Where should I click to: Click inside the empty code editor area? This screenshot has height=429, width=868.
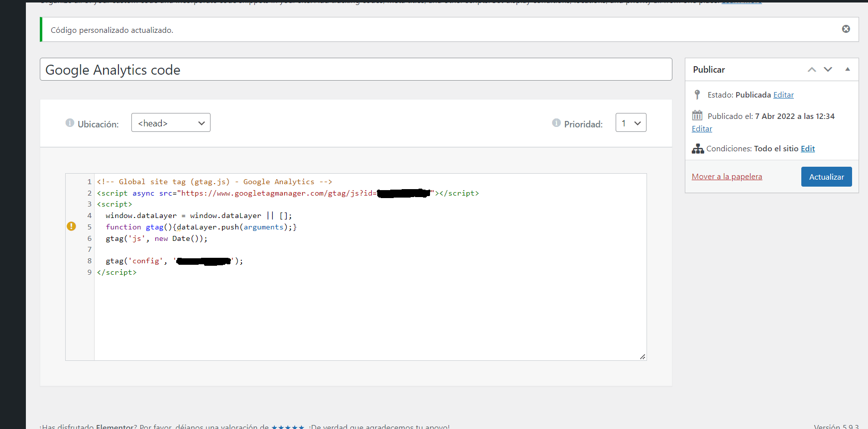[x=370, y=319]
